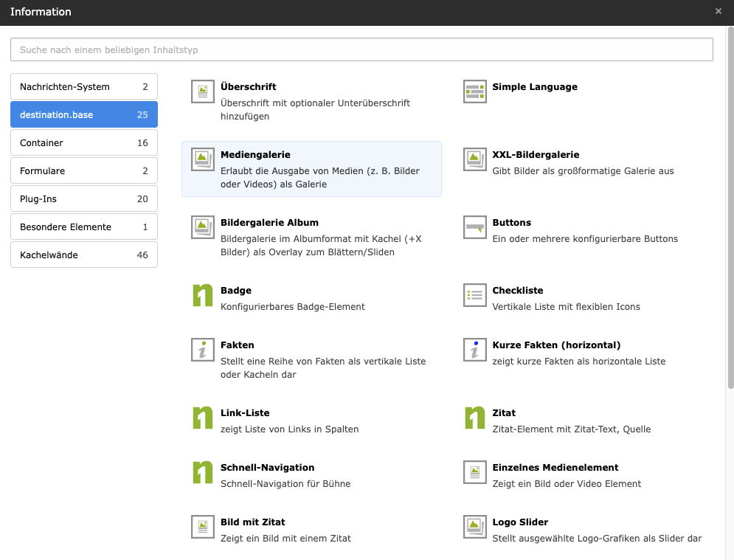Open the Formulare category
Image resolution: width=734 pixels, height=560 pixels.
click(x=84, y=171)
